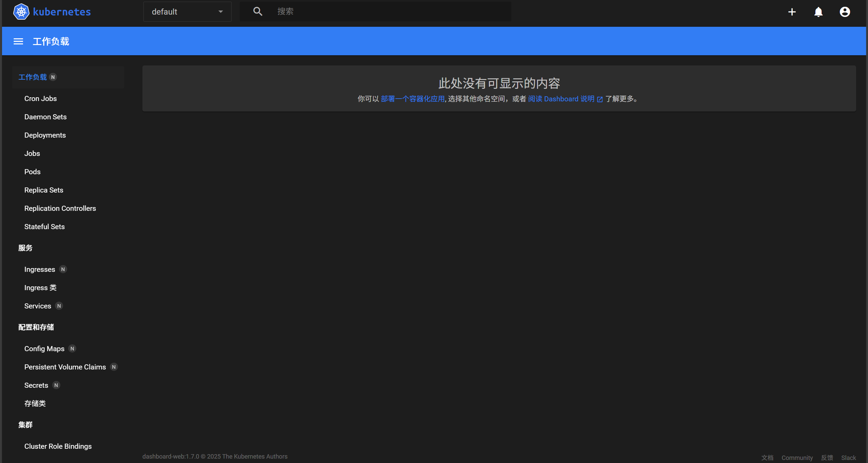Screen dimensions: 868x463
Task: Click the Kubernetes logo icon
Action: point(21,12)
